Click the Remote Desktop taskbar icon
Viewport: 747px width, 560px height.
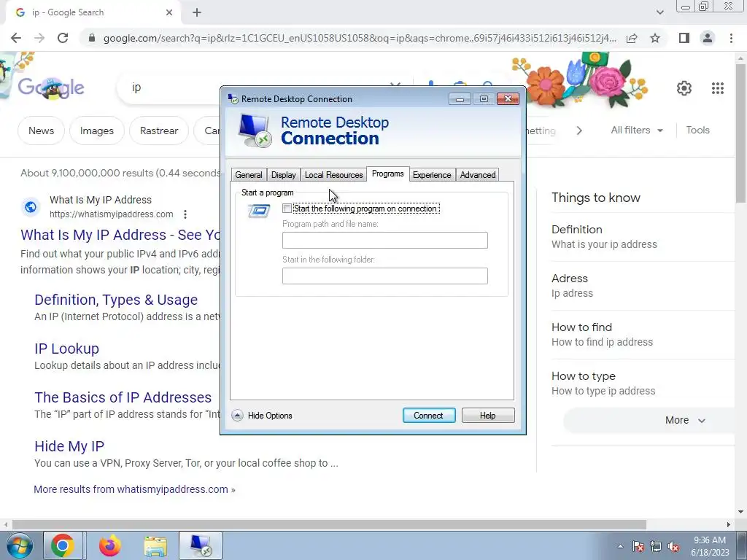pos(201,545)
